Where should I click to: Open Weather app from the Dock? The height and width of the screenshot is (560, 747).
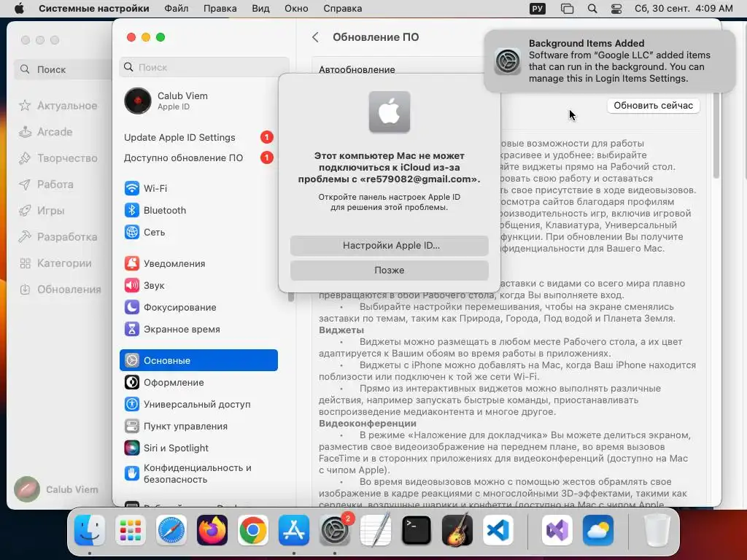click(598, 530)
